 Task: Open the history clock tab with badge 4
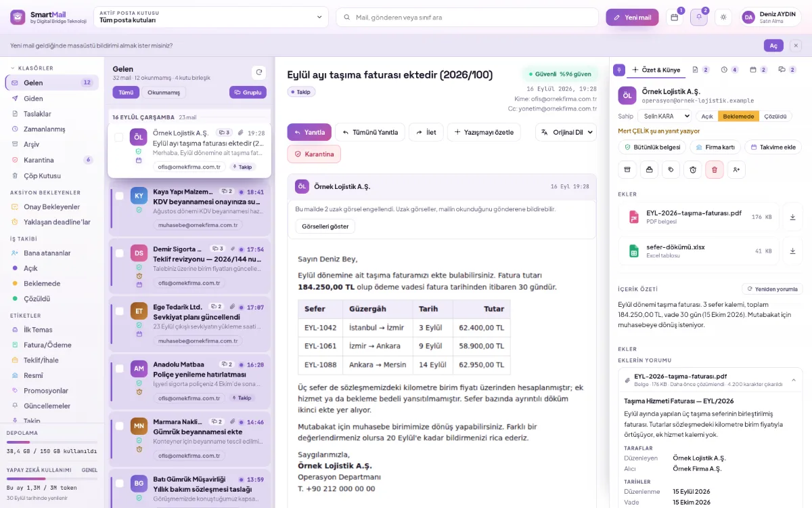point(729,70)
